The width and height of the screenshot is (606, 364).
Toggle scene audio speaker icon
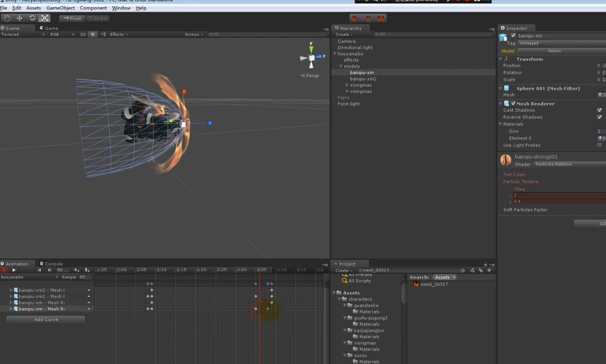103,34
